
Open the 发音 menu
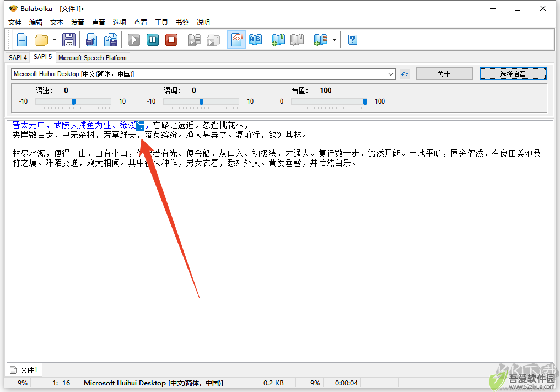tap(78, 22)
